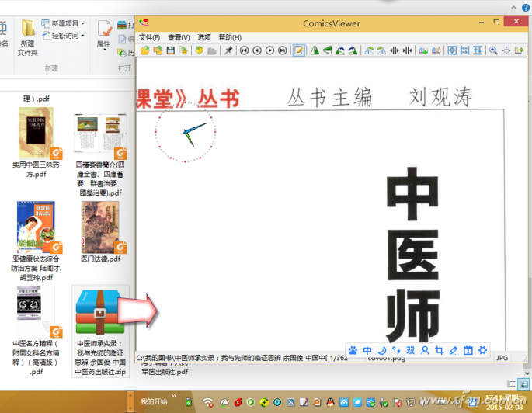
Task: Click the pale green triangle rotate icon
Action: click(381, 51)
